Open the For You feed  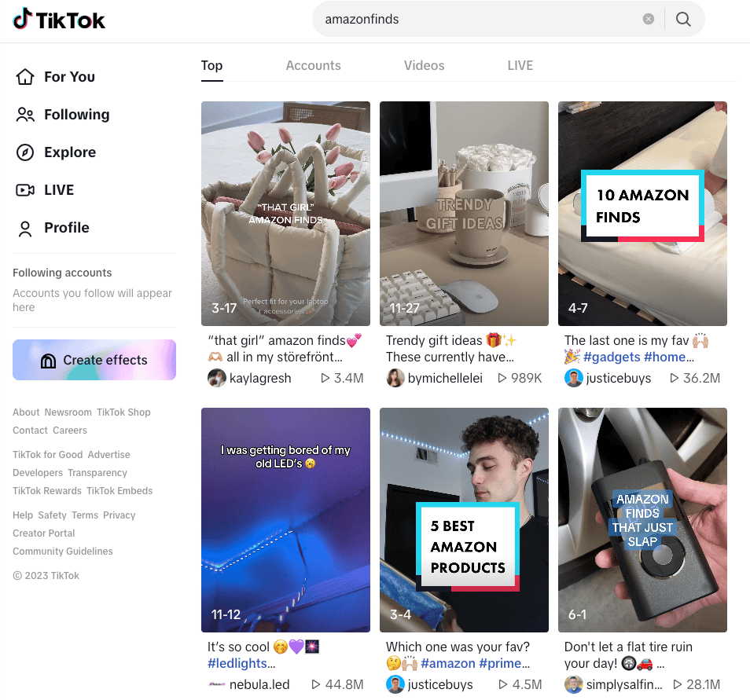[56, 76]
